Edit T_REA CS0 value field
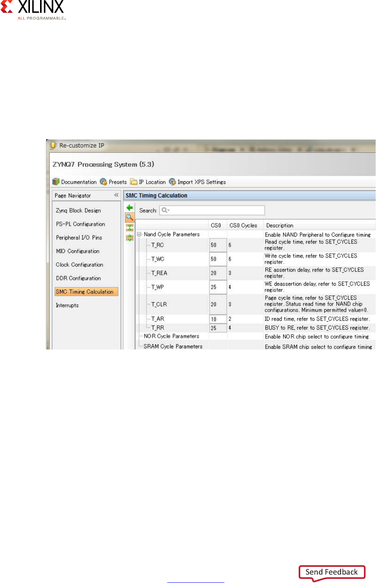392x587 pixels. [x=218, y=273]
